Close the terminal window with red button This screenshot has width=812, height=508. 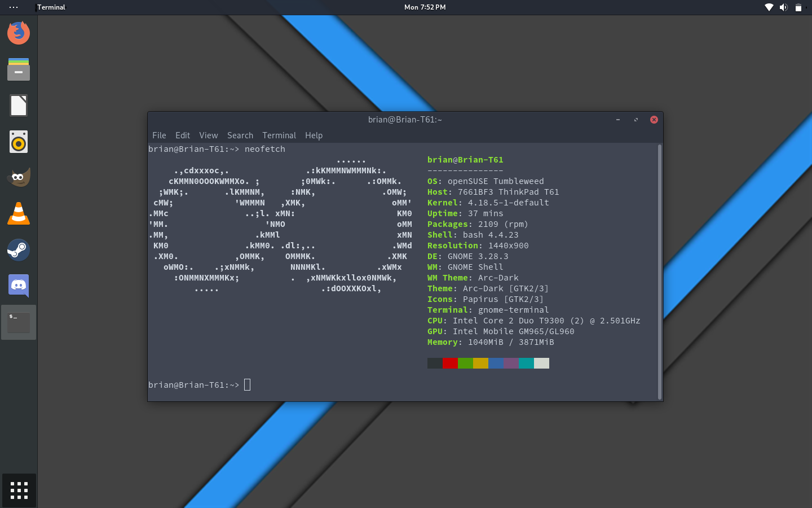pyautogui.click(x=654, y=120)
